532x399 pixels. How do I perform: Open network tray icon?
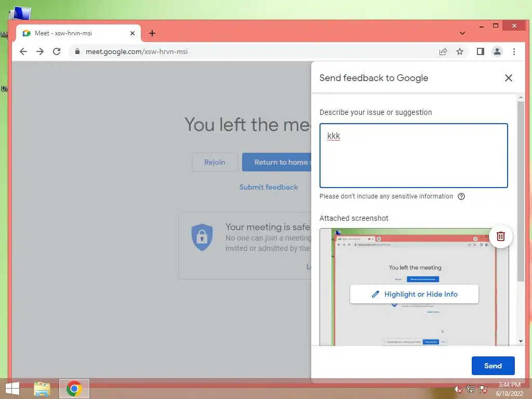click(x=471, y=390)
